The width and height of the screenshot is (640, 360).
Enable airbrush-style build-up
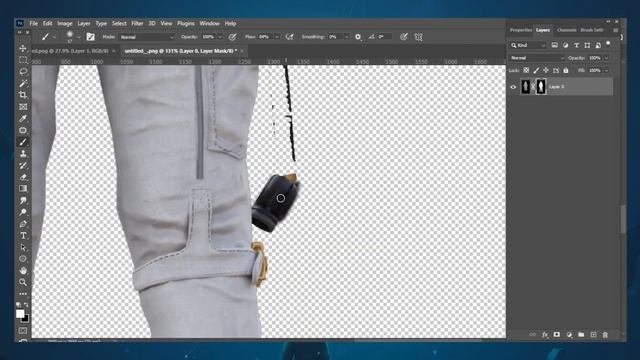tap(289, 37)
